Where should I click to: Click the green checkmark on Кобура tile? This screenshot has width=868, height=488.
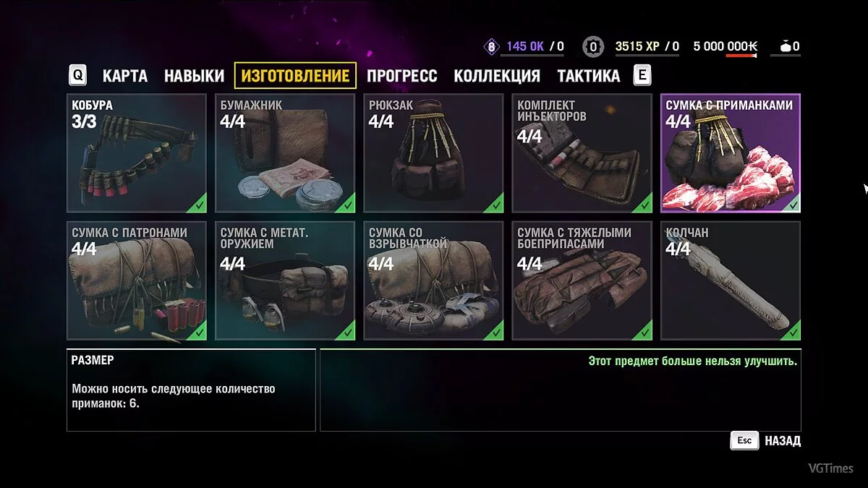(x=198, y=205)
